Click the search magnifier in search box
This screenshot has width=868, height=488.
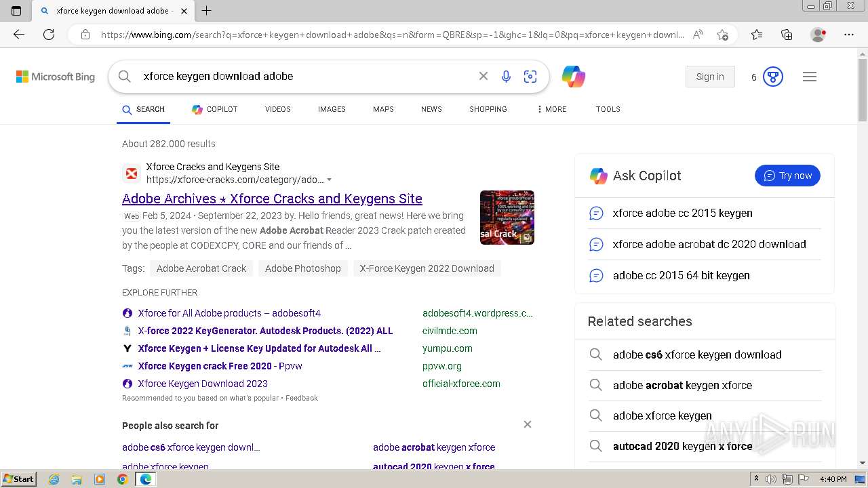click(125, 77)
